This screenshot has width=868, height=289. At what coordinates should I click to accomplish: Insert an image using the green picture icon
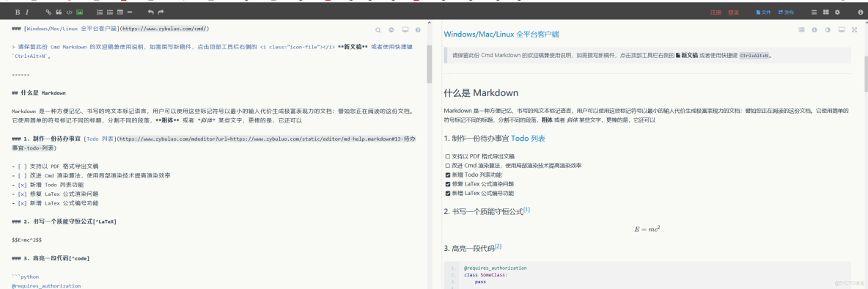[79, 12]
